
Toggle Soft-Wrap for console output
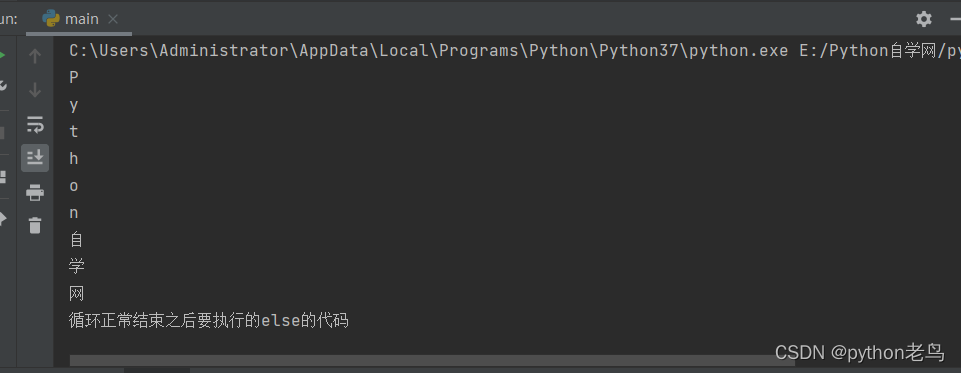click(35, 124)
